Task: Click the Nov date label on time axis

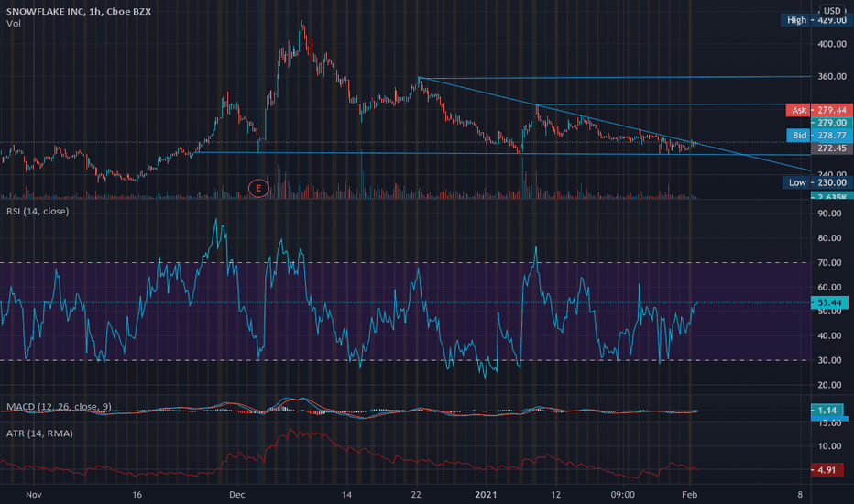Action: pos(34,495)
